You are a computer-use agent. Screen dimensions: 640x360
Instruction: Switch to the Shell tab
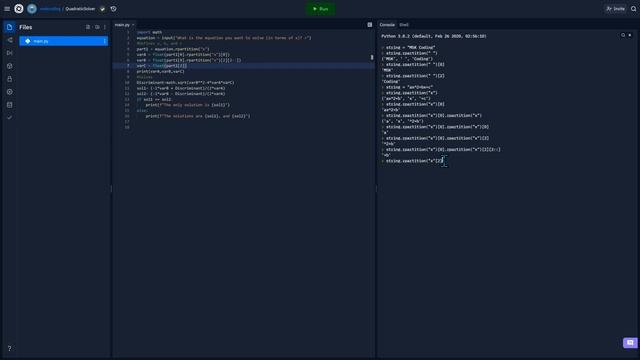(x=404, y=25)
